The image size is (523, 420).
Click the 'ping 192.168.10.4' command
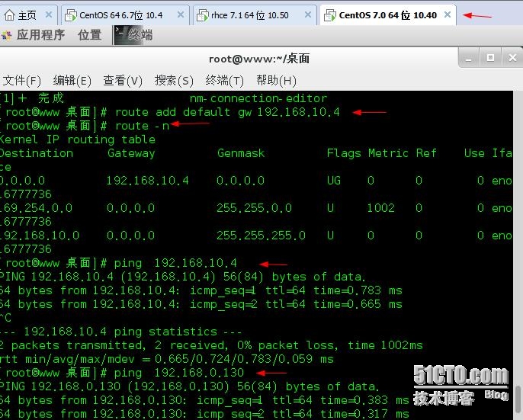click(x=175, y=263)
